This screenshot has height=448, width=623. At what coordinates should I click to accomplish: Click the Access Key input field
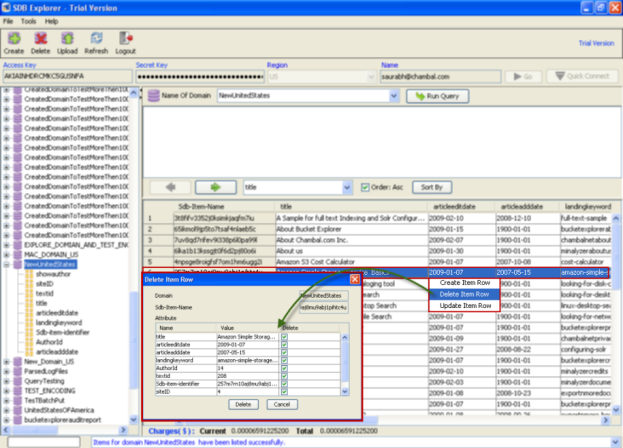coord(68,76)
